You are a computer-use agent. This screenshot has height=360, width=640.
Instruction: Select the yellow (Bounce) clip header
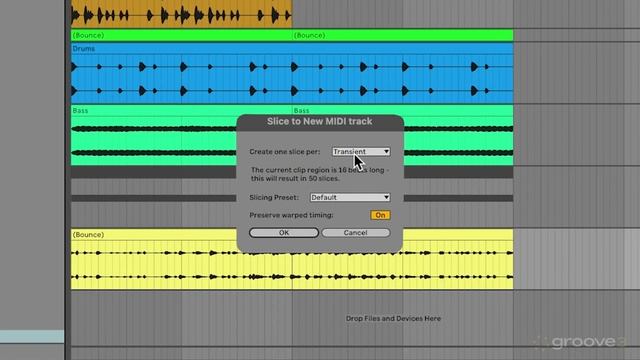click(x=153, y=235)
